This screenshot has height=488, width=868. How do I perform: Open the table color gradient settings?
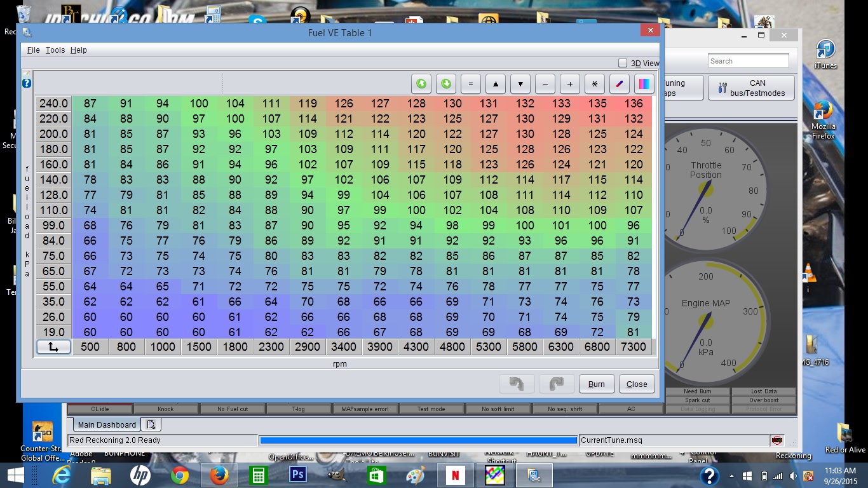point(644,84)
